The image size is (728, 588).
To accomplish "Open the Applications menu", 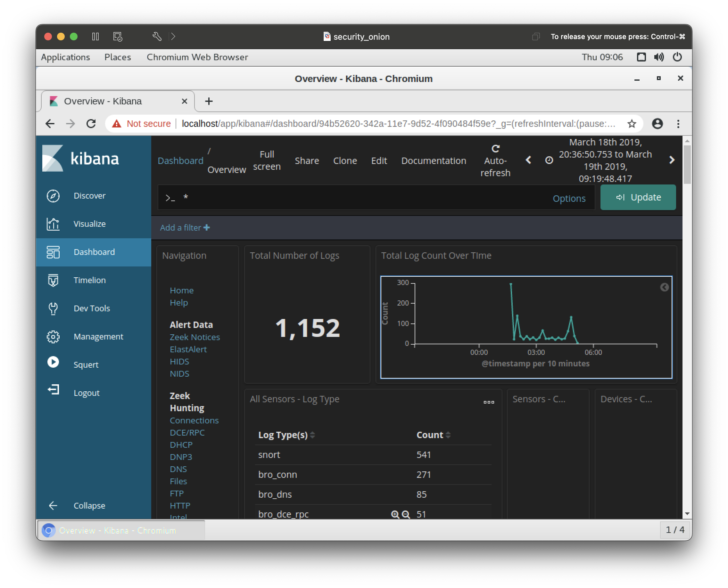I will 65,57.
